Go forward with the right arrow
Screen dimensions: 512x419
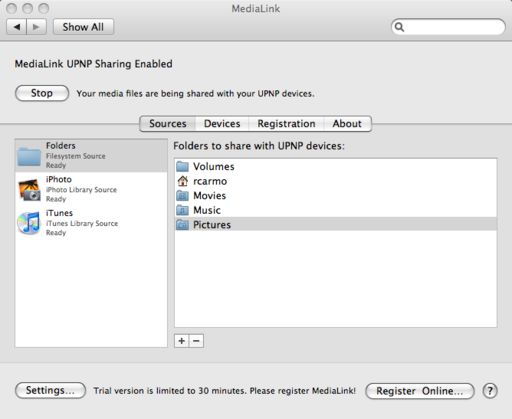pyautogui.click(x=36, y=27)
